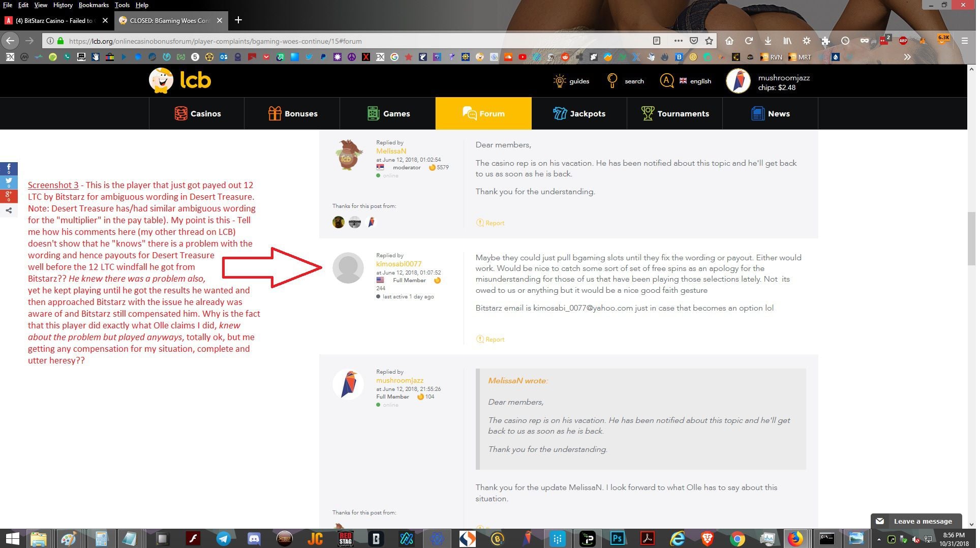Open page actions three-dot menu

[678, 41]
